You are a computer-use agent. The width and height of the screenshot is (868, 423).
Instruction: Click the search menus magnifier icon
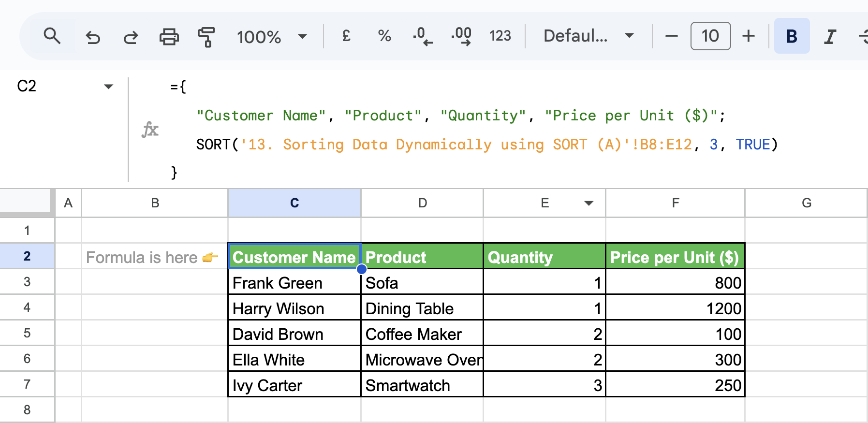(52, 36)
